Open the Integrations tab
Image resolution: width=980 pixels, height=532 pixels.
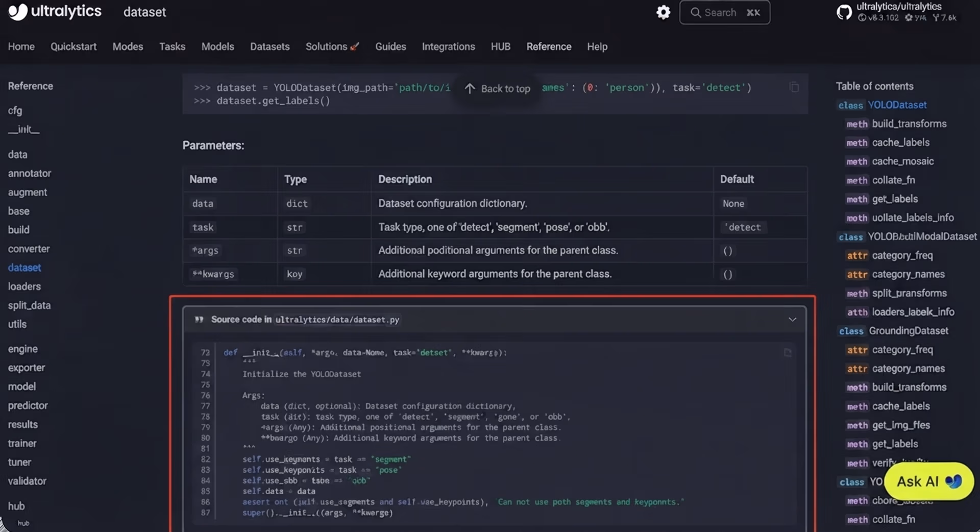(x=448, y=46)
